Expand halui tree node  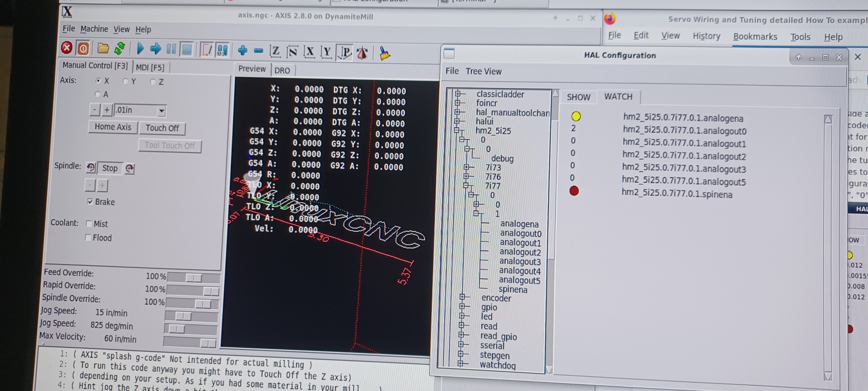click(x=457, y=121)
